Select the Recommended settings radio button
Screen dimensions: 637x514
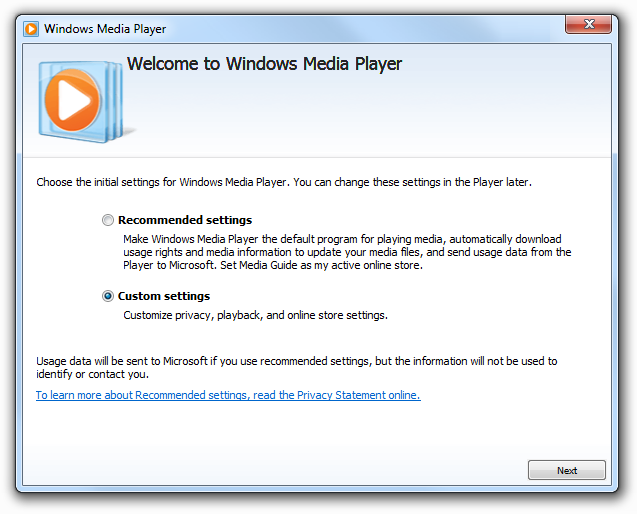point(108,220)
